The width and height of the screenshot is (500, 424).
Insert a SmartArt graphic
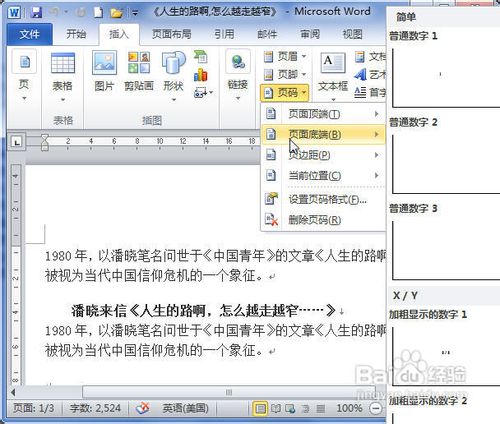click(x=201, y=57)
